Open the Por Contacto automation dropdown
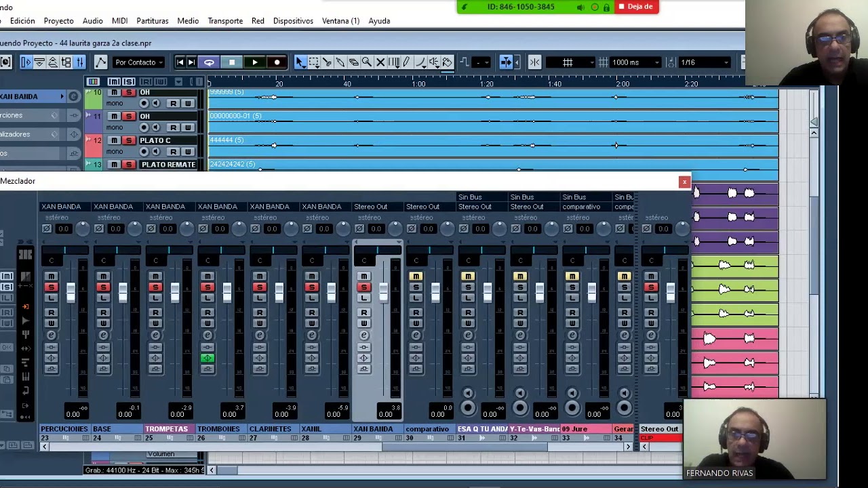The image size is (868, 488). point(139,62)
